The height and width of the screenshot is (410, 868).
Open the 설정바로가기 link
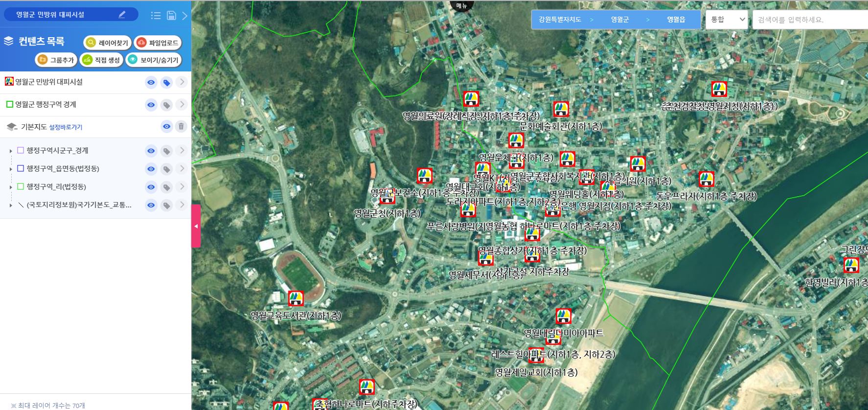coord(66,127)
